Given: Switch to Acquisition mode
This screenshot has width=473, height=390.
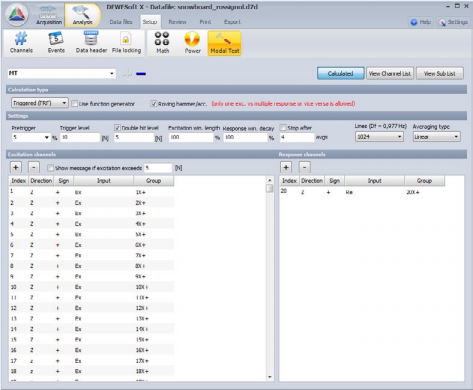Looking at the screenshot, I should (49, 15).
